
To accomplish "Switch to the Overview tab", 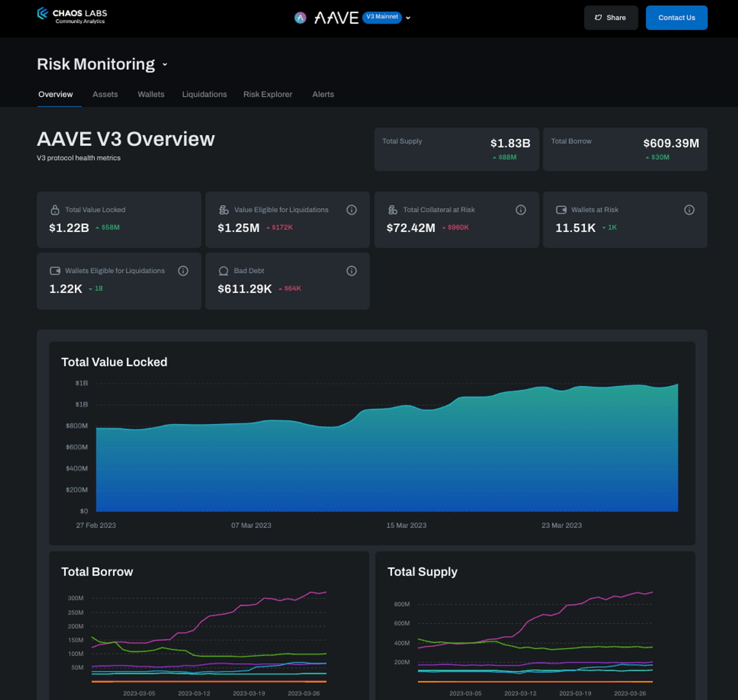I will coord(55,94).
